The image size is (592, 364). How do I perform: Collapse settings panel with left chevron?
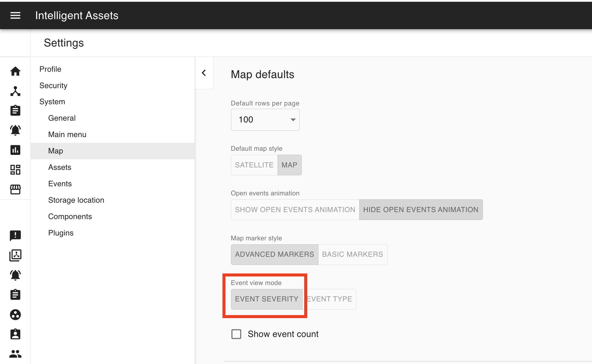204,73
